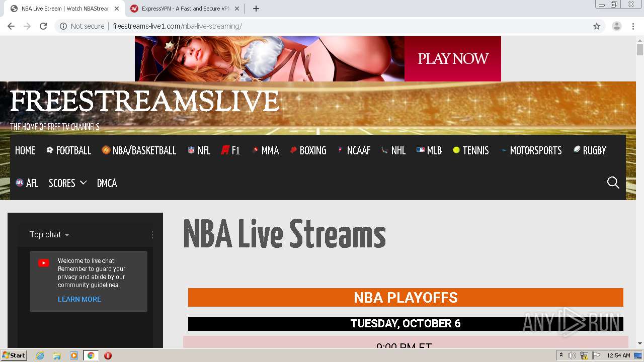Click the volume speaker tray icon
644x362 pixels.
tap(572, 355)
